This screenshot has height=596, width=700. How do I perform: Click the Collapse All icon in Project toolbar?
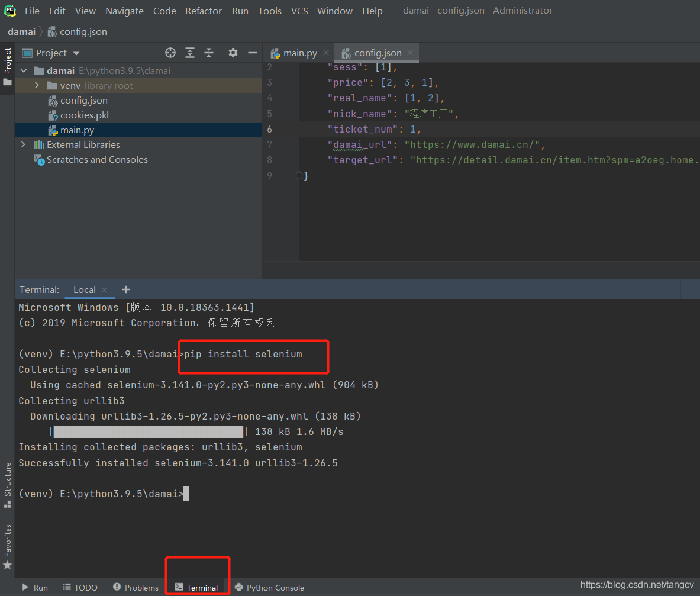(x=209, y=53)
